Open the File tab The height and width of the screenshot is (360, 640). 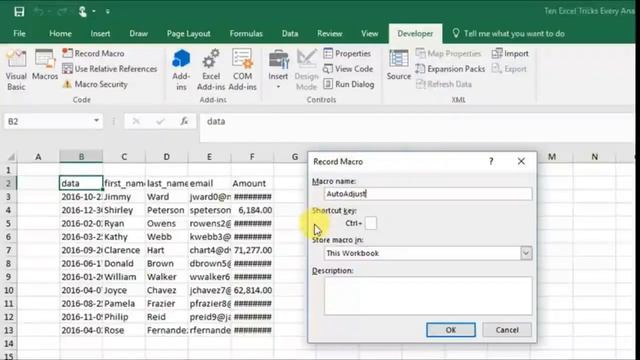click(x=19, y=33)
